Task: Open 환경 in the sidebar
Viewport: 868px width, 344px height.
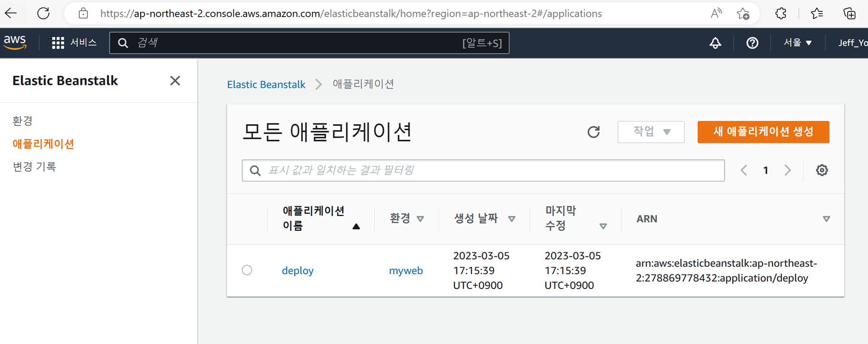Action: coord(23,121)
